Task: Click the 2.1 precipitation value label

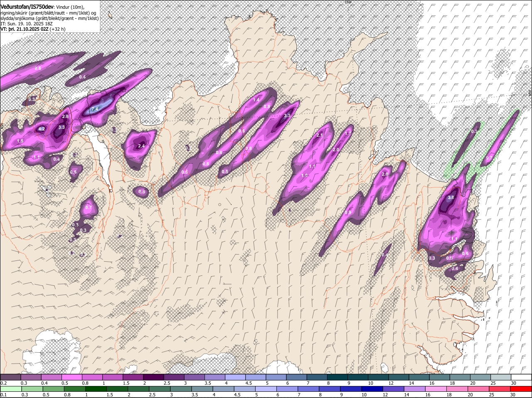Action: pos(320,135)
